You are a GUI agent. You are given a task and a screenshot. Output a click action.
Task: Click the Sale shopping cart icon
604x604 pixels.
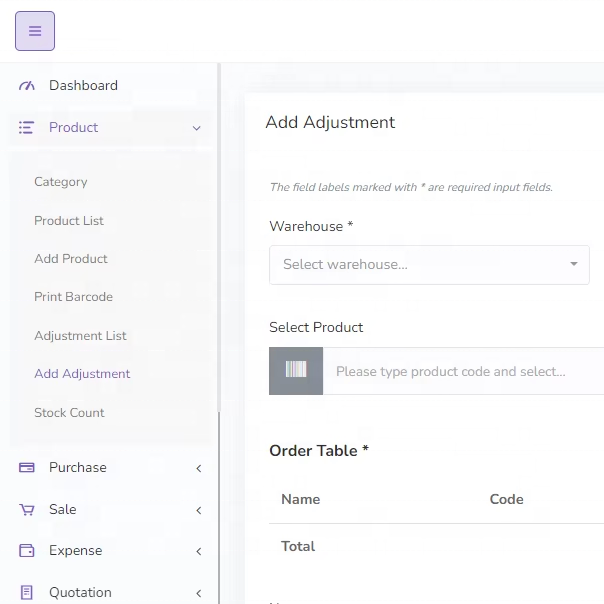coord(27,510)
